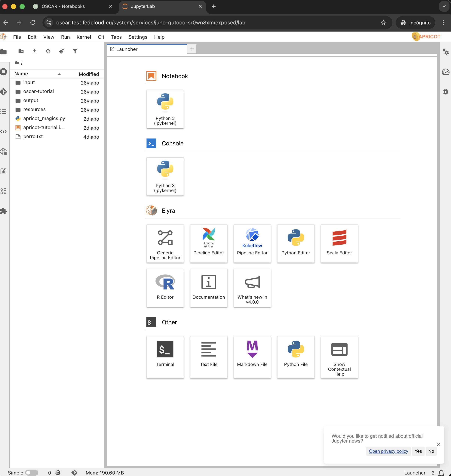
Task: Toggle Simple interface mode
Action: [32, 472]
